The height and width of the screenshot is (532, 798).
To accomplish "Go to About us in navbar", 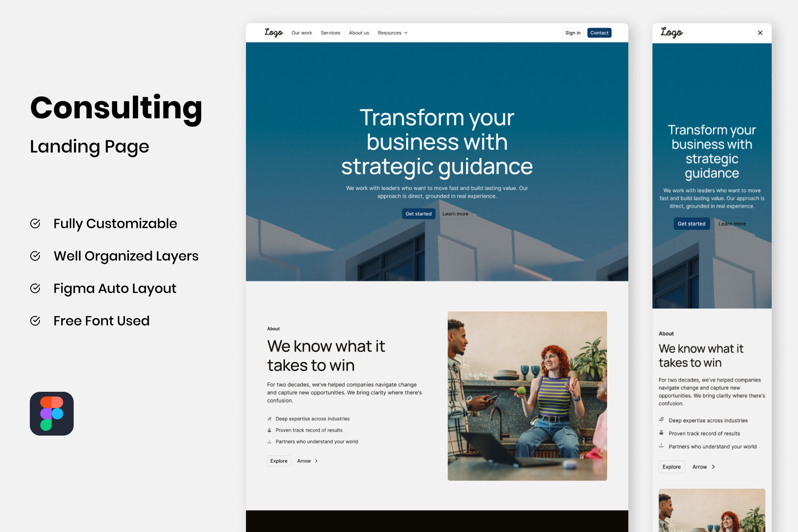I will (359, 33).
